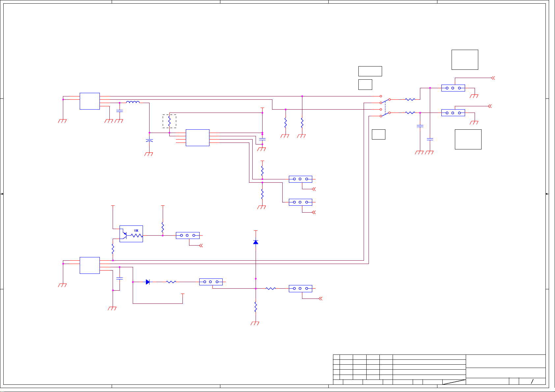This screenshot has height=392, width=555.
Task: Select the vertical diode pointing upward
Action: 256,242
